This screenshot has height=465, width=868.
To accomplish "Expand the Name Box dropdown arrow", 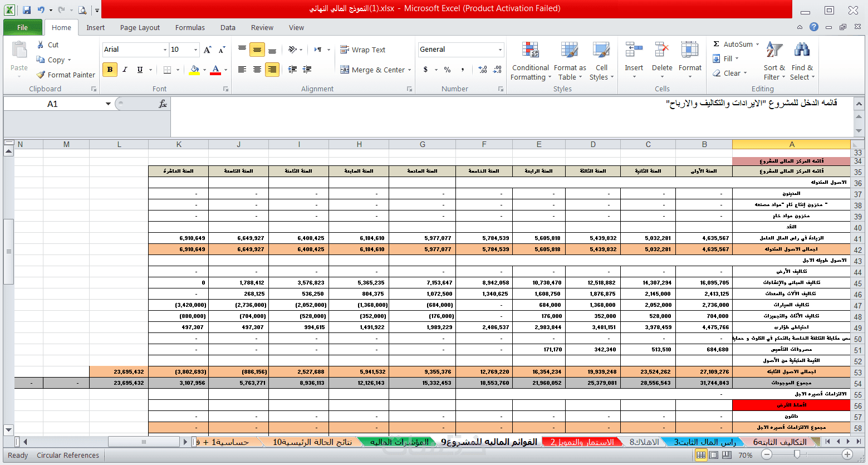I will pos(108,104).
